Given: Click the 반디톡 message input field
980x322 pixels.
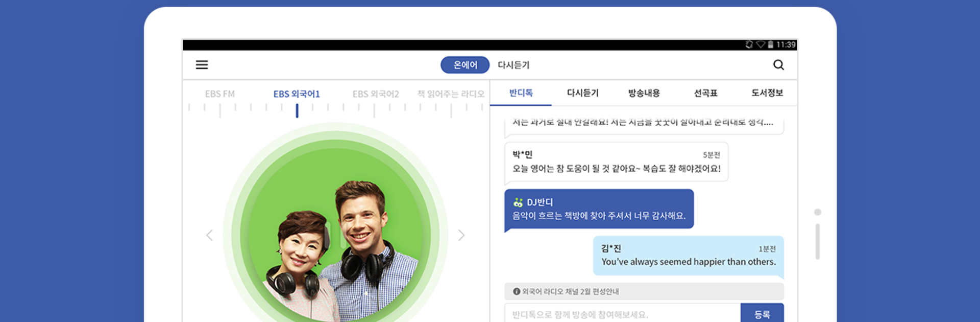Looking at the screenshot, I should pyautogui.click(x=622, y=314).
